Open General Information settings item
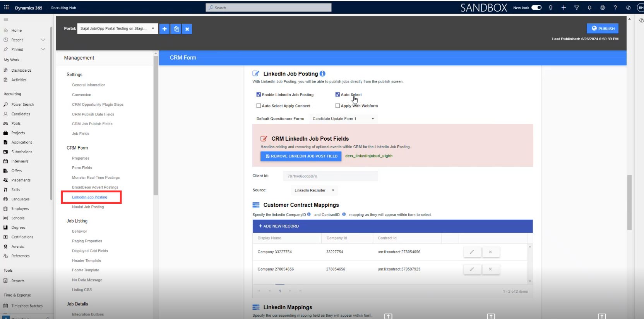Viewport: 644px width, 319px height. pyautogui.click(x=89, y=85)
